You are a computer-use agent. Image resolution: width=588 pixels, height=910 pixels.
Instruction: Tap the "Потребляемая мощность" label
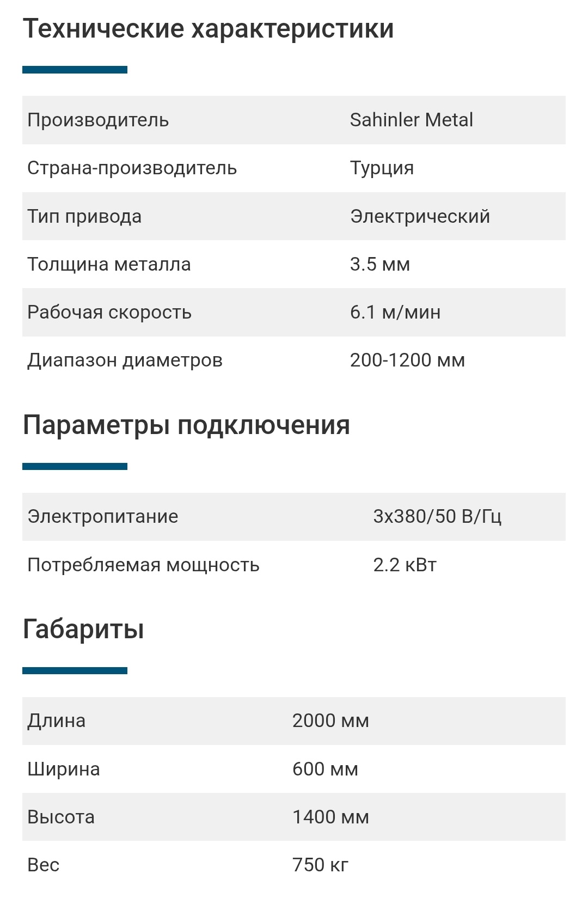pyautogui.click(x=143, y=565)
